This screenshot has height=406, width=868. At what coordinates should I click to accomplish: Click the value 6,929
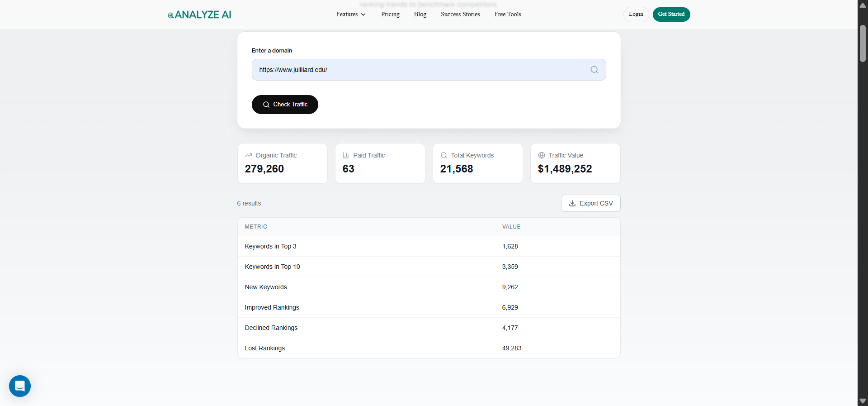pyautogui.click(x=510, y=307)
